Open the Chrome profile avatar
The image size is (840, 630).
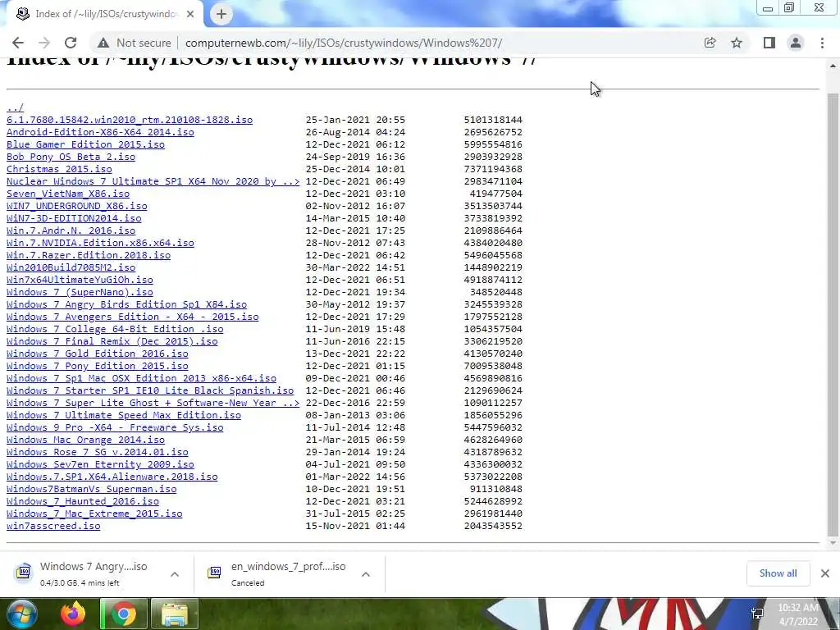pyautogui.click(x=796, y=43)
